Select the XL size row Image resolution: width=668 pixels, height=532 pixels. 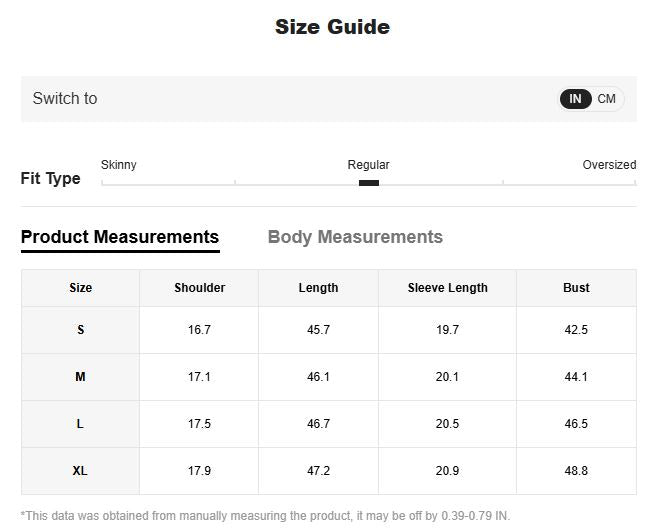click(x=329, y=471)
